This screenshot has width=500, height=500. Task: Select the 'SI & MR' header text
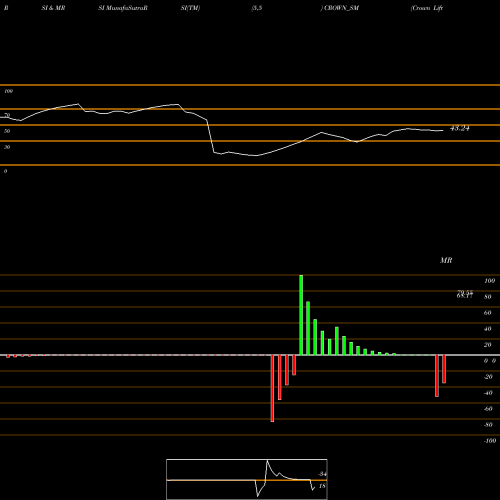(53, 8)
